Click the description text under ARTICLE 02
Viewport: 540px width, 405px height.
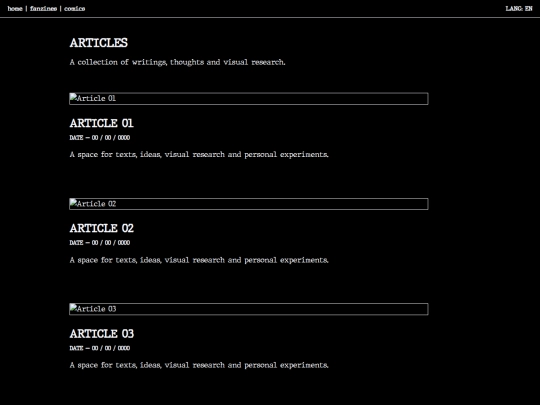199,260
